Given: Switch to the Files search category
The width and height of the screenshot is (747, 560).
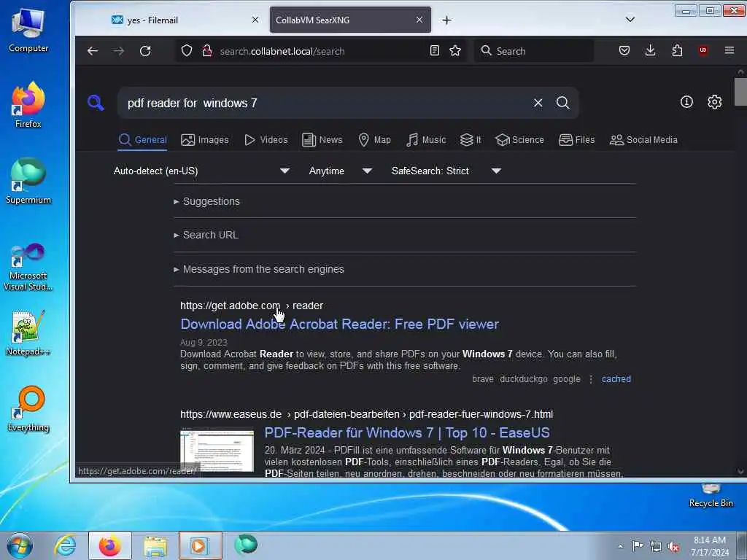Looking at the screenshot, I should coord(576,139).
